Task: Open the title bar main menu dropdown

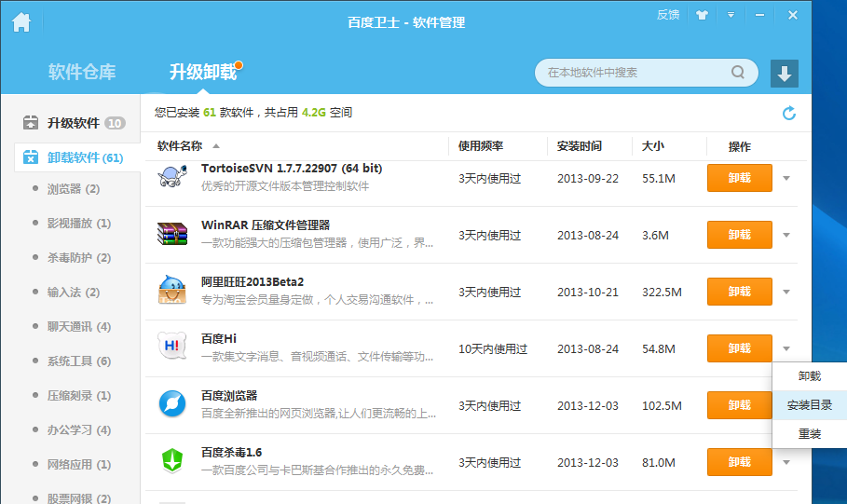Action: [x=731, y=15]
